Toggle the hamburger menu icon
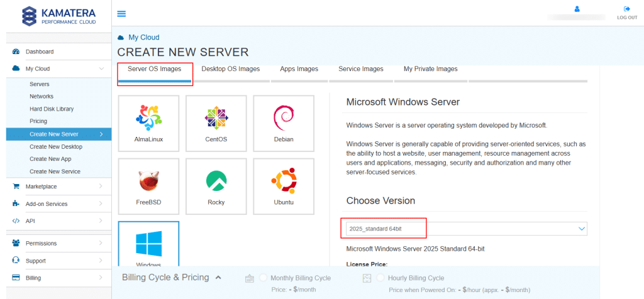 (x=121, y=14)
